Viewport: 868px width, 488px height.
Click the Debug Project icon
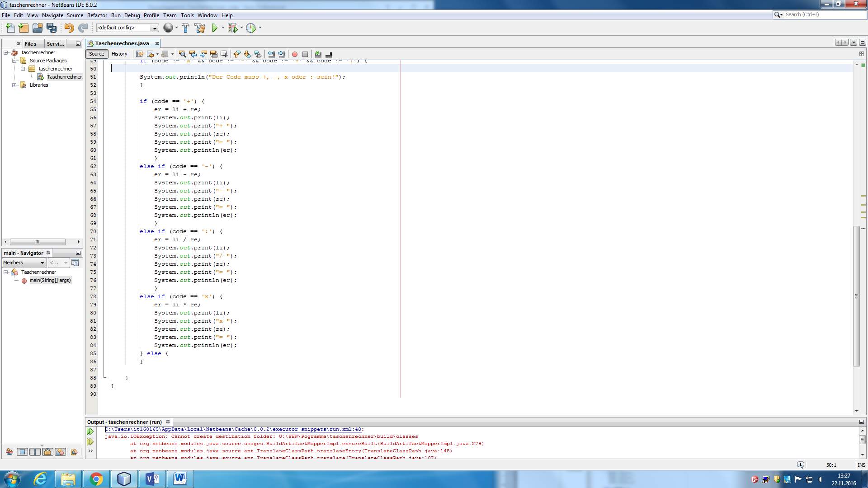click(x=232, y=28)
